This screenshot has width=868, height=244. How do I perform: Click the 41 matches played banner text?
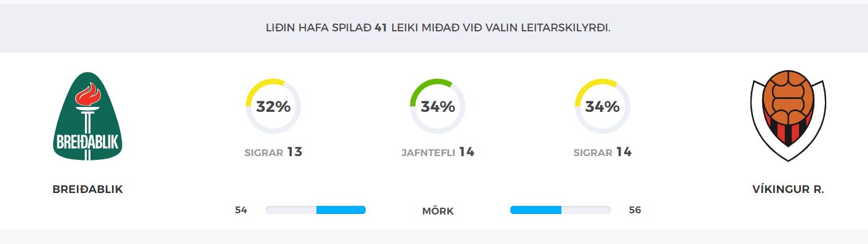point(438,28)
